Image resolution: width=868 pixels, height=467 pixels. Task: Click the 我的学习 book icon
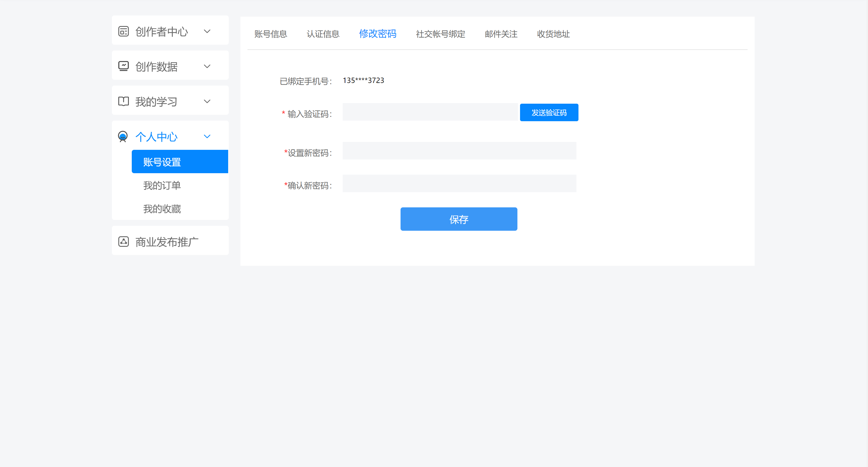pyautogui.click(x=123, y=101)
